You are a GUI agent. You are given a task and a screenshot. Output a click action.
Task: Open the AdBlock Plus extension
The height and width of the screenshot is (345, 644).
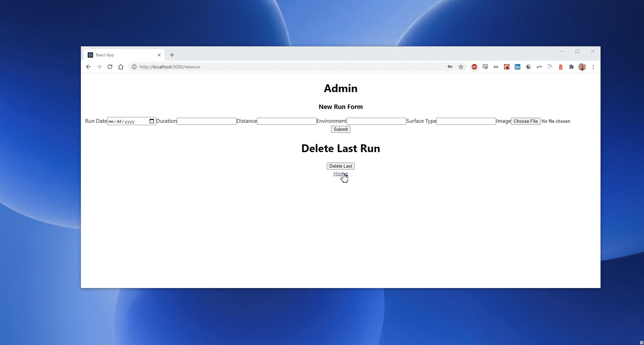pyautogui.click(x=474, y=67)
